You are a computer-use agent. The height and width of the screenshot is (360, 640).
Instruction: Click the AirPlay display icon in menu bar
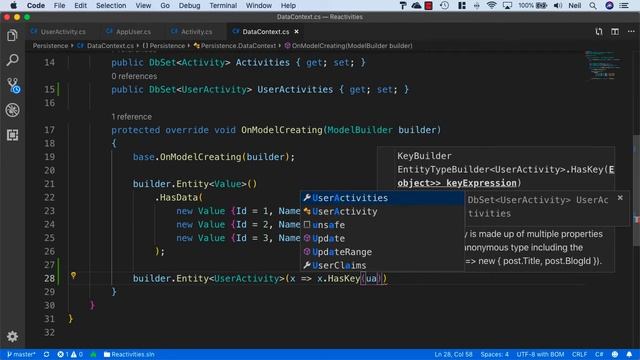point(507,5)
